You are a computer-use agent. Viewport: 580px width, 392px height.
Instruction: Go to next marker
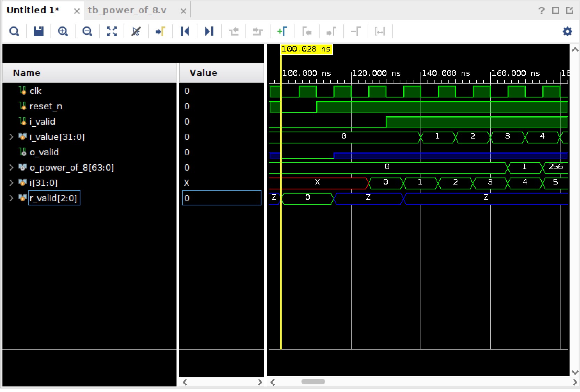point(331,32)
